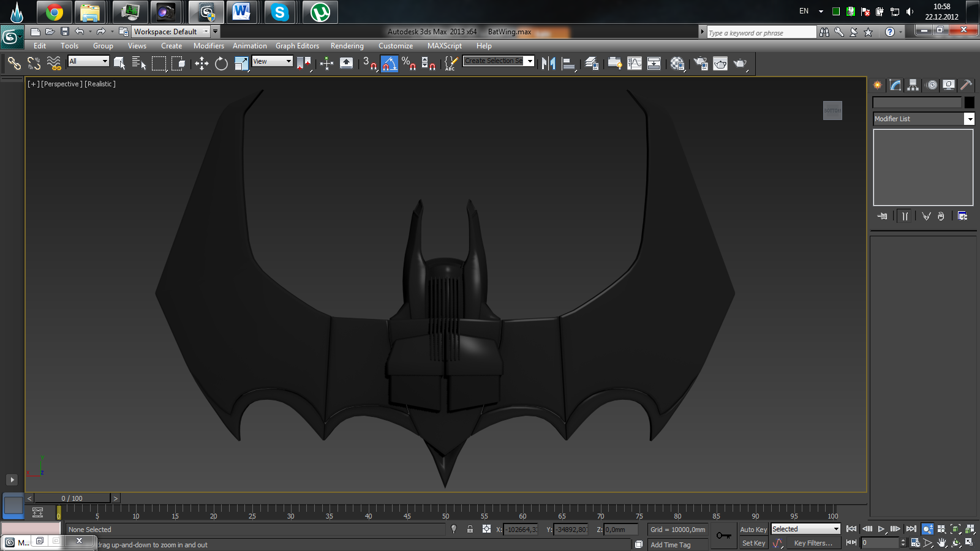Toggle Window/Crossing selection mode
The image size is (980, 551).
click(178, 63)
